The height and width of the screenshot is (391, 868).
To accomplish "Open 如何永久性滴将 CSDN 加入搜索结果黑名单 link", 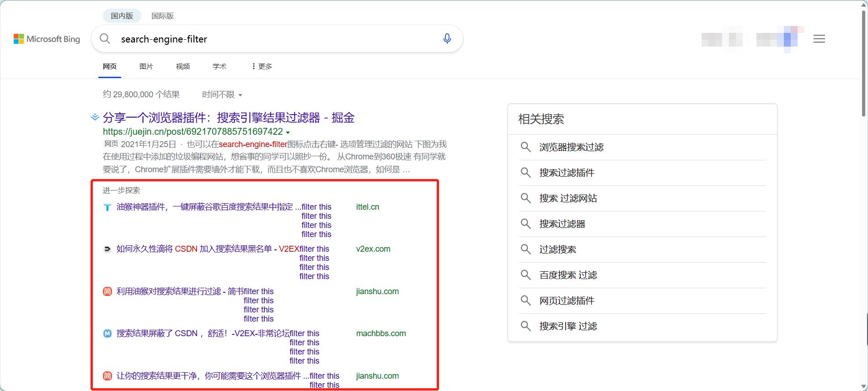I will [x=208, y=249].
